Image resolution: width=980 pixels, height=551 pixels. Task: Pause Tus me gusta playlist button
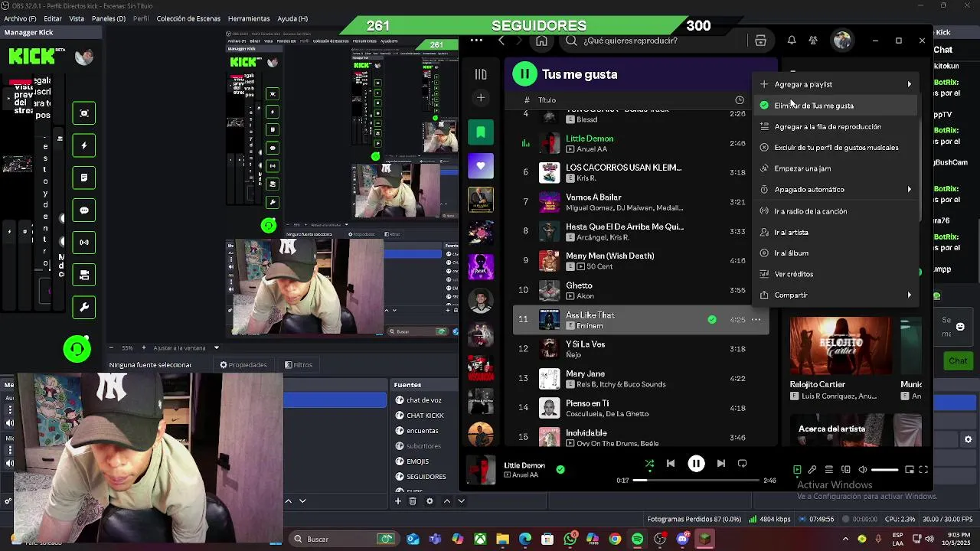[x=524, y=74]
